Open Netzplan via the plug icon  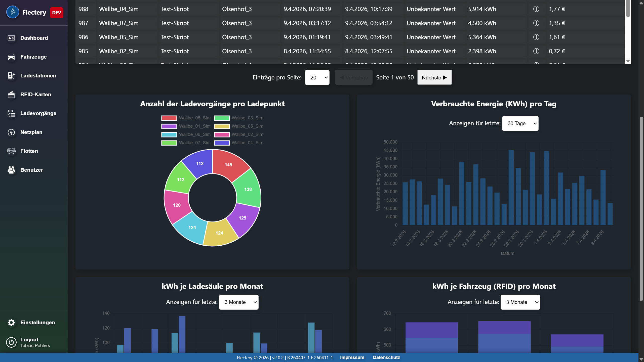point(11,132)
